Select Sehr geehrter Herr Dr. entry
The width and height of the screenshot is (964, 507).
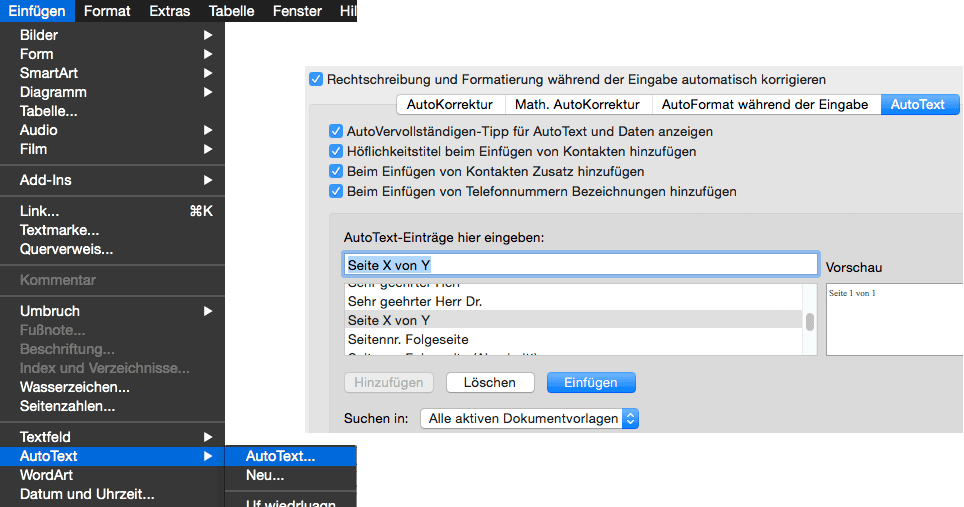(x=419, y=301)
